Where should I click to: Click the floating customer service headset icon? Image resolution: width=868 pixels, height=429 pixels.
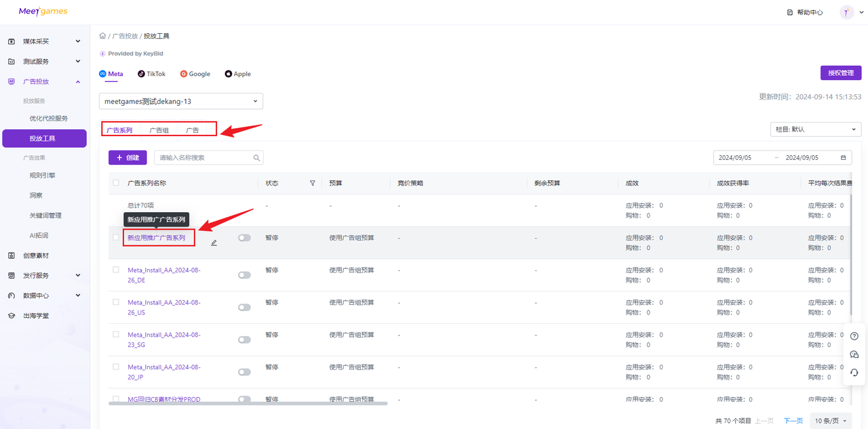pyautogui.click(x=854, y=373)
